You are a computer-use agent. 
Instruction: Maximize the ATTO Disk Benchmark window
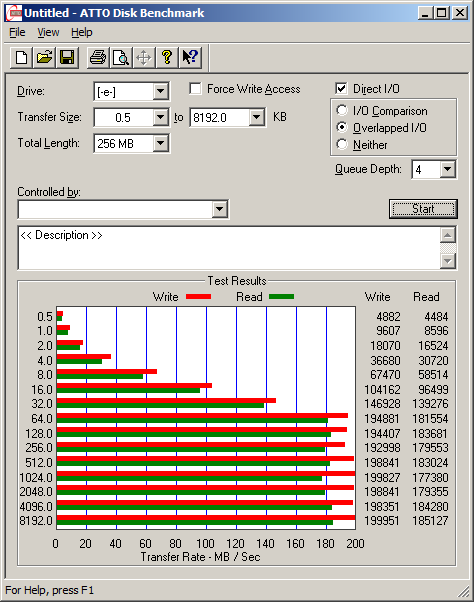[x=441, y=13]
